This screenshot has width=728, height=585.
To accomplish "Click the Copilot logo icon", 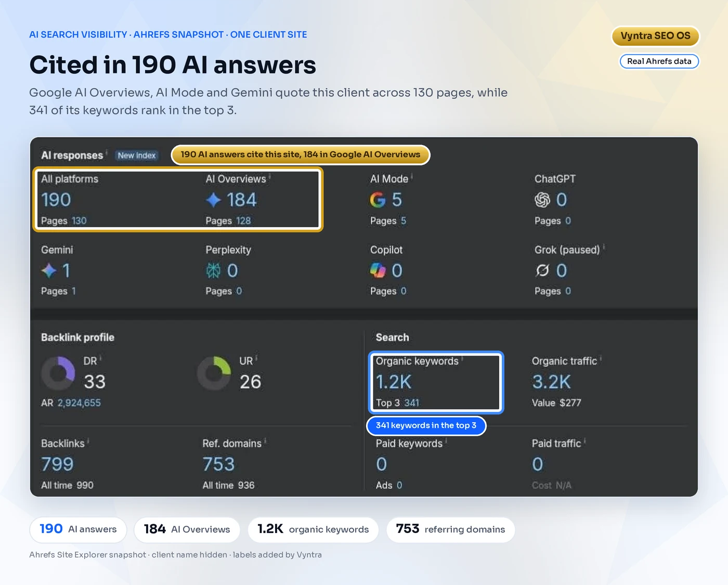I will 378,270.
